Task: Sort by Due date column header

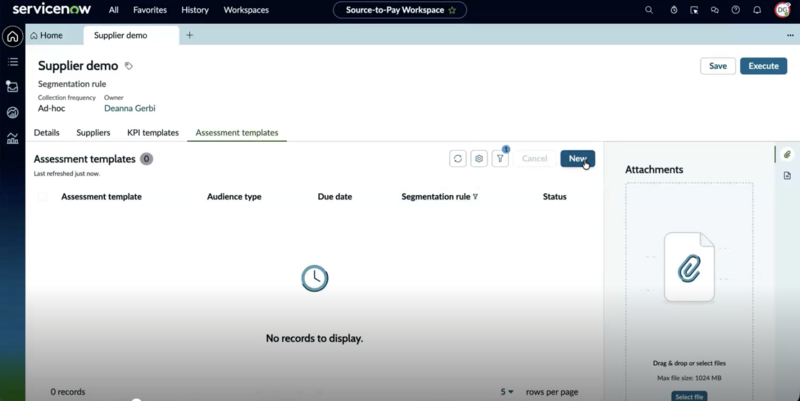Action: (335, 196)
